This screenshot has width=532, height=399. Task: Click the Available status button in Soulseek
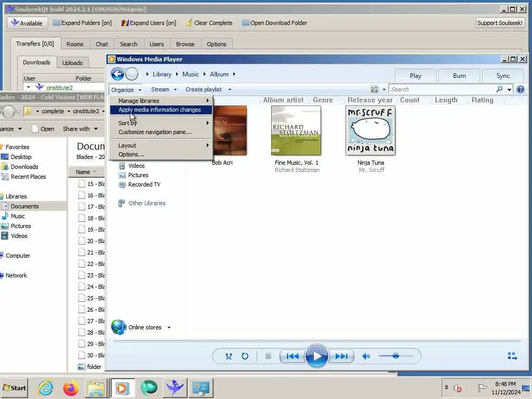(27, 23)
